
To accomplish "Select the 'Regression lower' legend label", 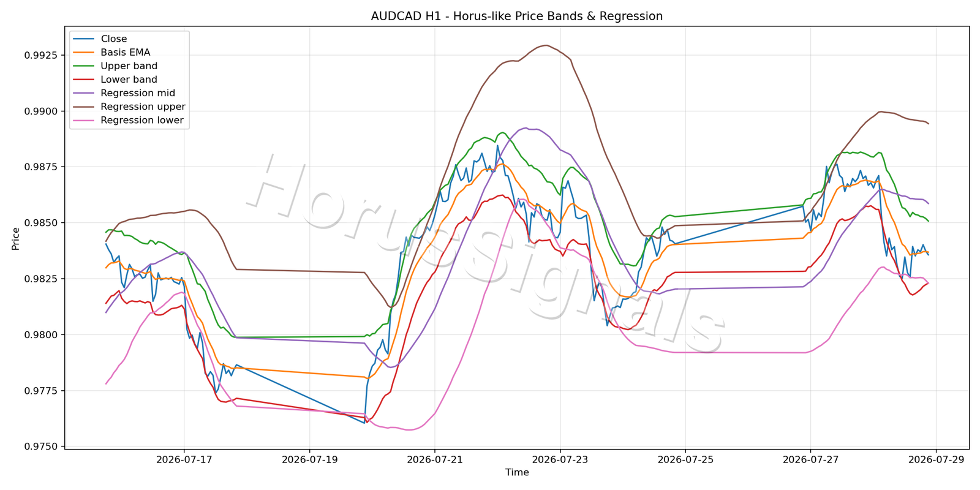I will pos(142,120).
